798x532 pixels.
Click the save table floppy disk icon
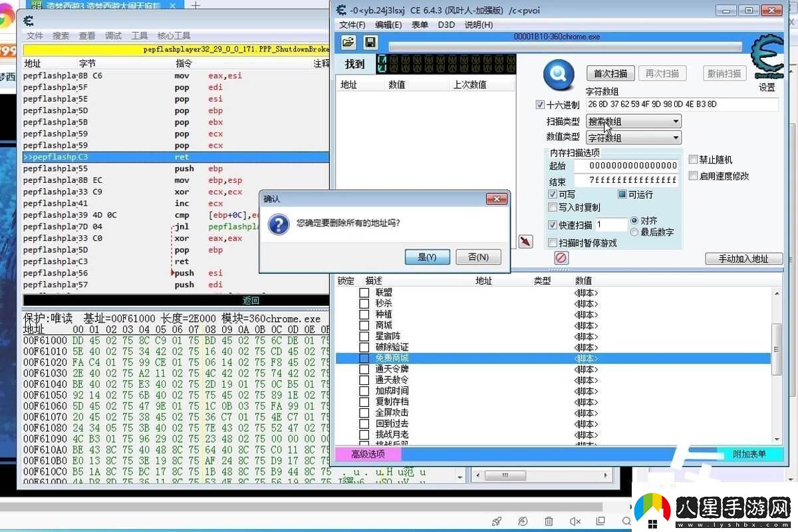(x=370, y=42)
